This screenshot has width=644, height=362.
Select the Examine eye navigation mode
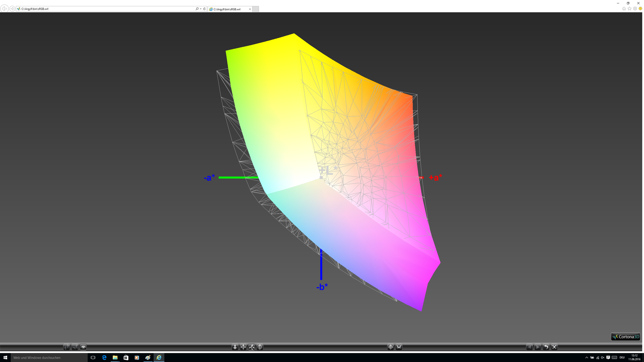83,347
